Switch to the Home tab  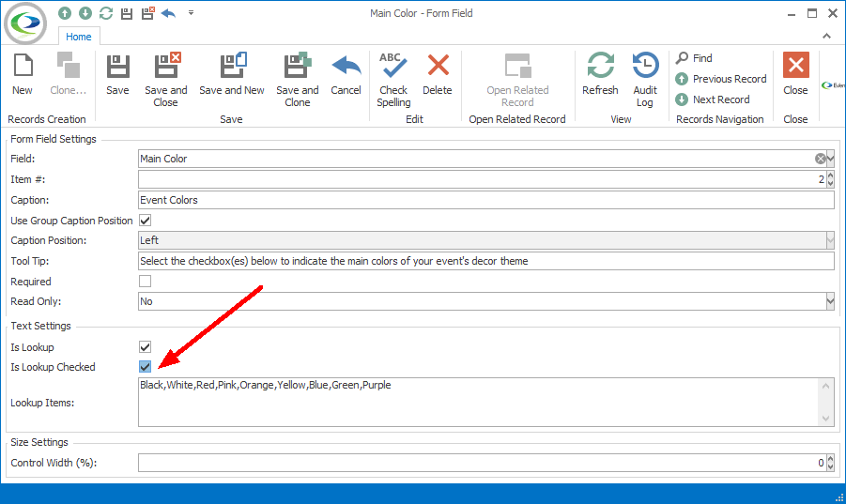coord(79,37)
